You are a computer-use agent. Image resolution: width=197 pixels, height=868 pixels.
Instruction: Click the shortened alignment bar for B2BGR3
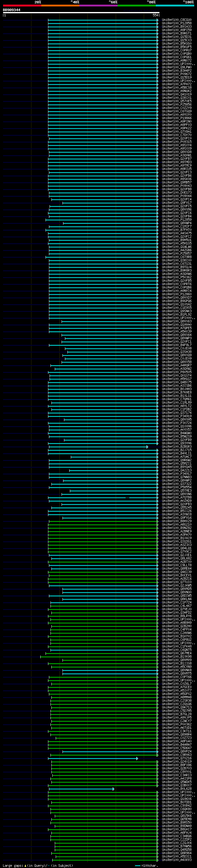(98, 447)
